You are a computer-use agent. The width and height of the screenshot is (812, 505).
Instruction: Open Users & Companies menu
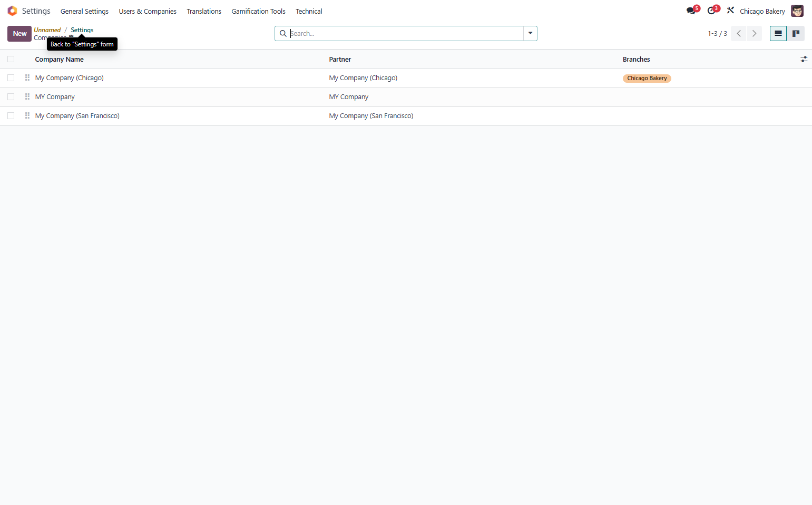point(148,11)
